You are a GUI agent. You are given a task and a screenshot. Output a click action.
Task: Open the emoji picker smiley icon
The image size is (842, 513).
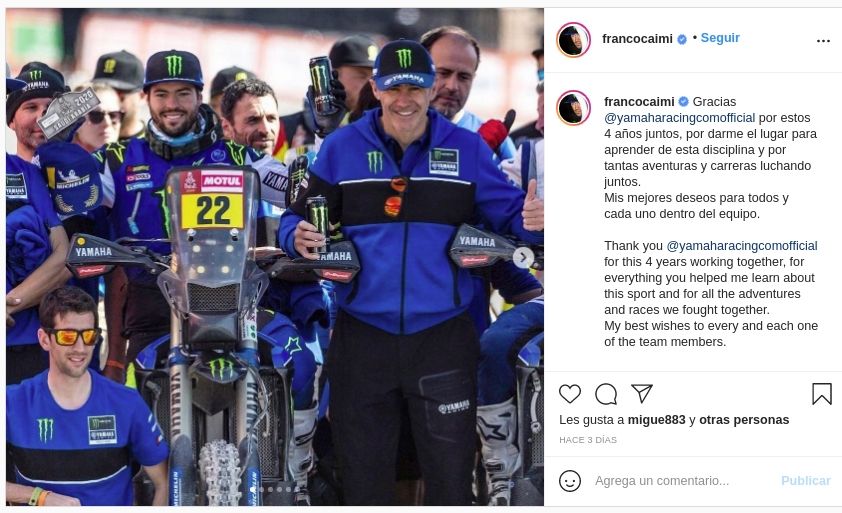pos(570,481)
